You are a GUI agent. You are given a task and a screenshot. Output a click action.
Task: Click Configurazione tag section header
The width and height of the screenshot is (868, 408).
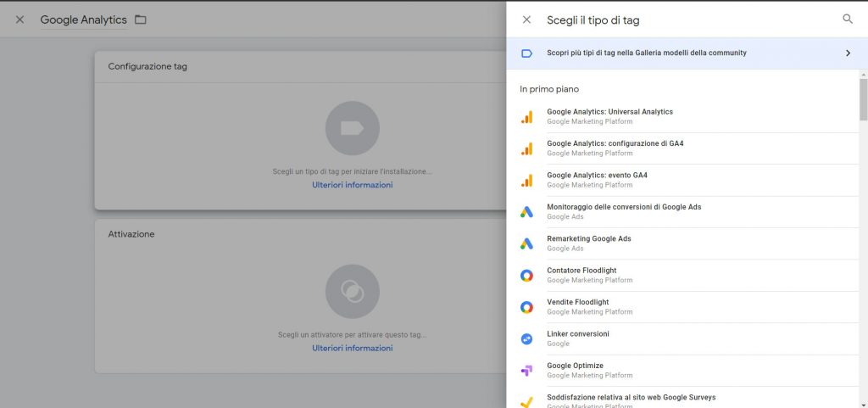click(x=147, y=66)
